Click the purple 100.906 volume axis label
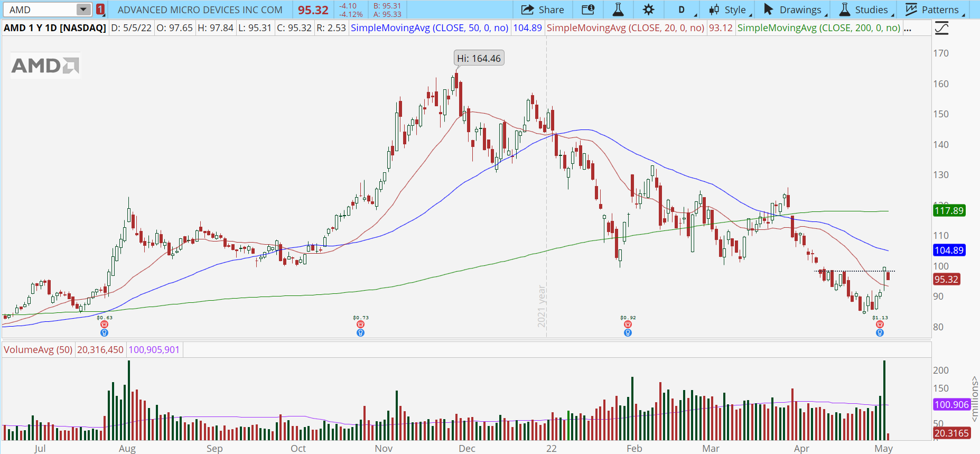This screenshot has width=980, height=454. [951, 404]
